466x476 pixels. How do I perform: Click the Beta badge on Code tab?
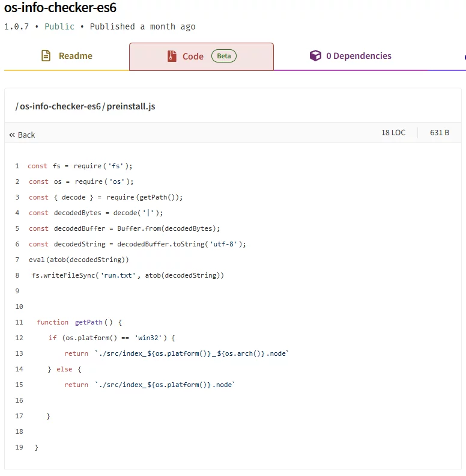[224, 56]
